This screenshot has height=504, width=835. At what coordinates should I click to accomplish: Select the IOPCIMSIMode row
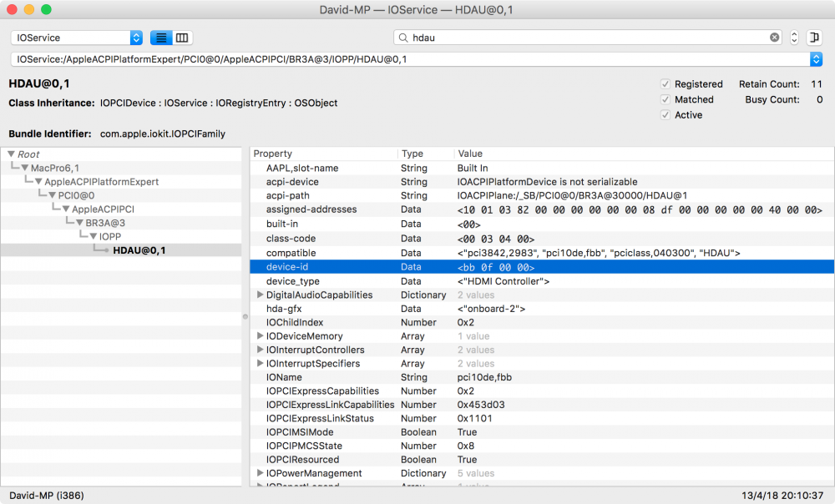click(542, 432)
